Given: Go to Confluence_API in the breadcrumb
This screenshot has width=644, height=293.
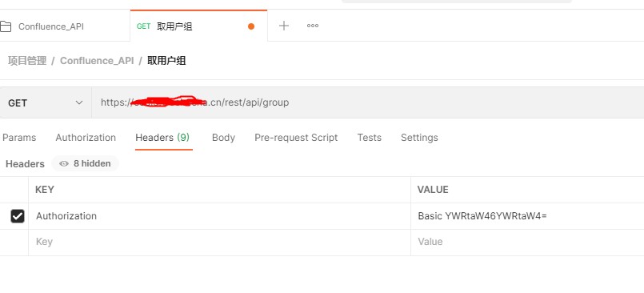Looking at the screenshot, I should (x=97, y=61).
